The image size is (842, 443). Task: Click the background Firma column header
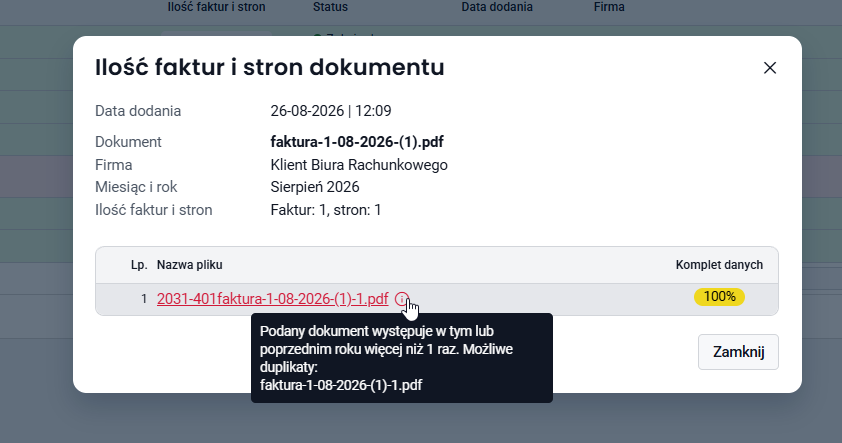coord(609,7)
